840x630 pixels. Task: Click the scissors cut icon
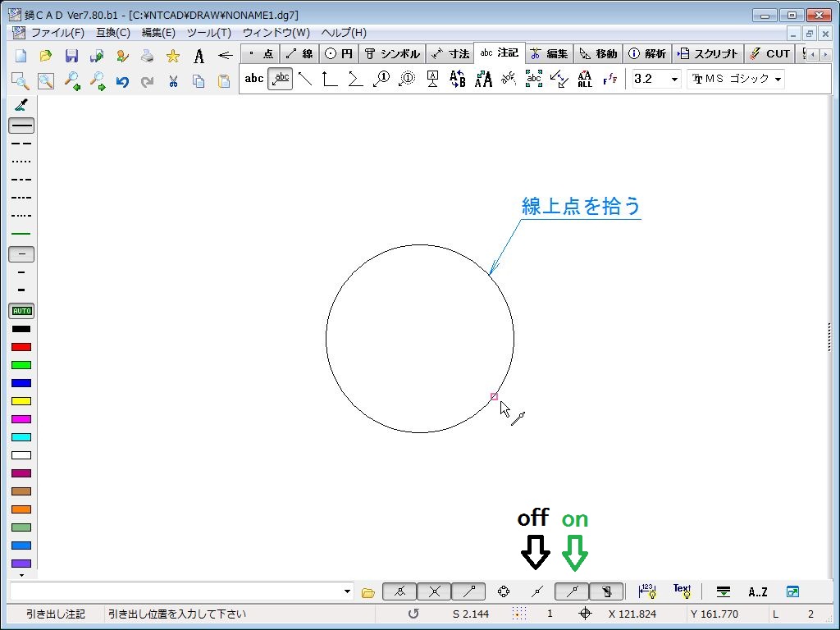[x=173, y=81]
